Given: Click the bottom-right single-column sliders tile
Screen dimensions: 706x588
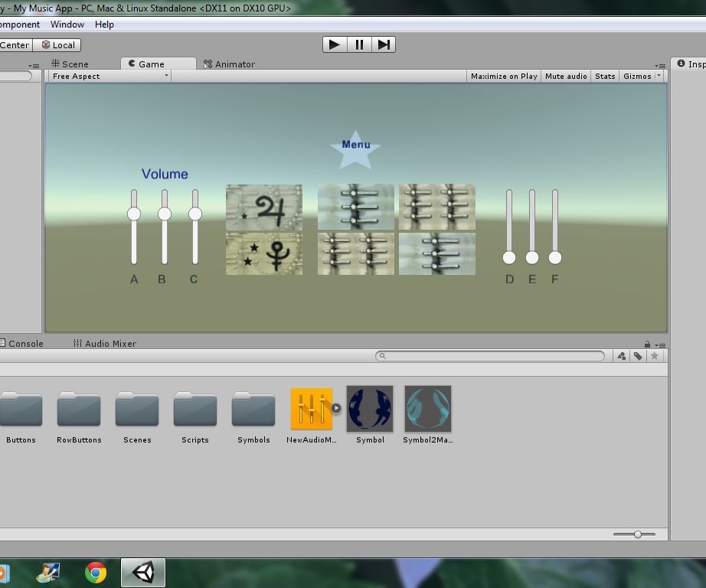Looking at the screenshot, I should pos(437,253).
